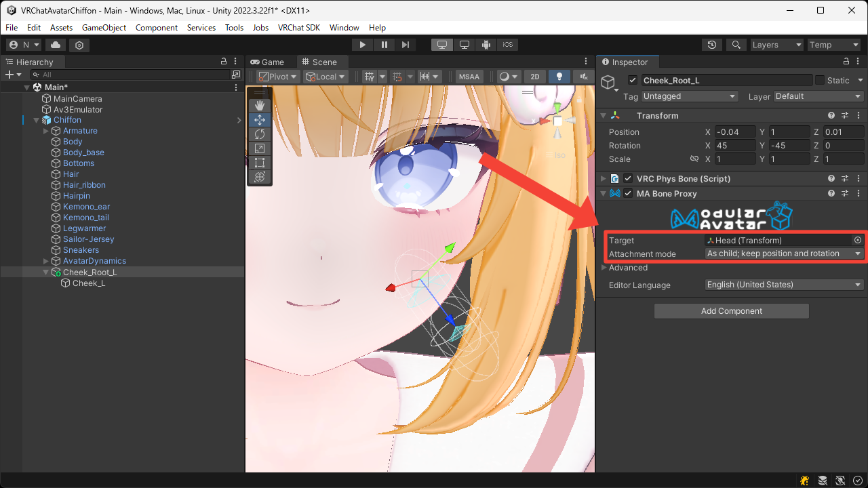Collapse the Chiffon item in the Hierarchy

(35, 119)
